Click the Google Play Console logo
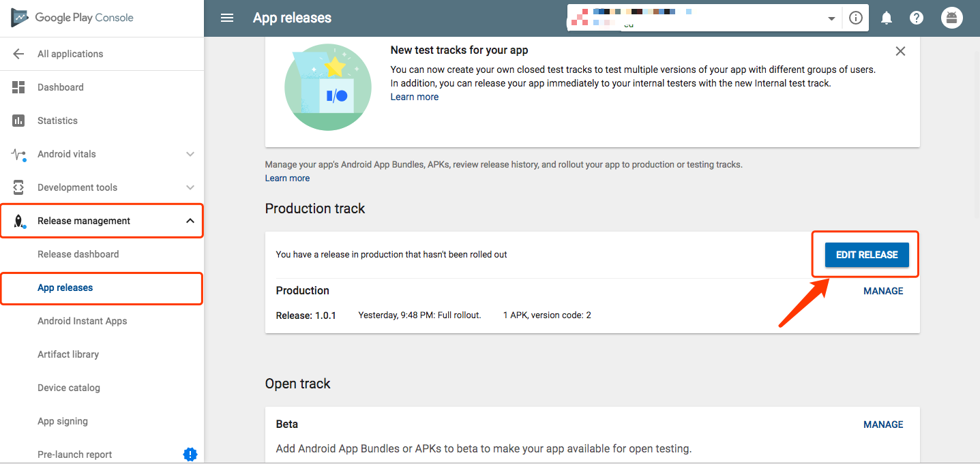Image resolution: width=980 pixels, height=464 pixels. tap(72, 18)
